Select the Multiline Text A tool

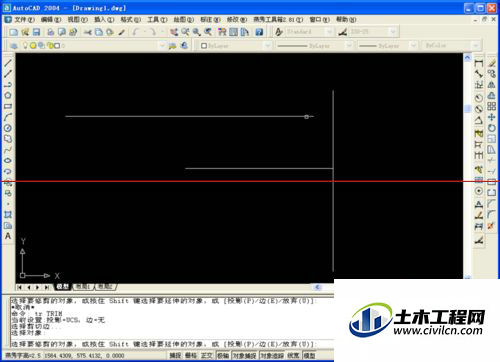click(8, 236)
